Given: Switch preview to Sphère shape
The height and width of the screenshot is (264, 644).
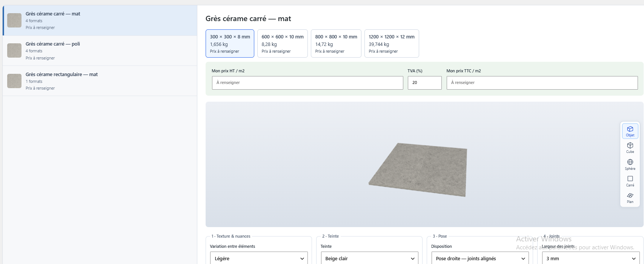Looking at the screenshot, I should [x=630, y=165].
